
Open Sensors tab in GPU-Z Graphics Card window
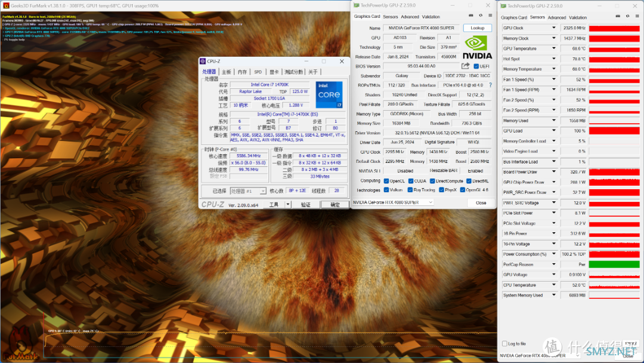[390, 17]
